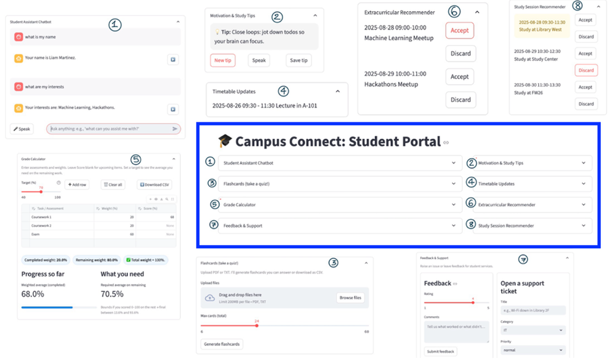Play audio for the interests reply

pos(173,109)
